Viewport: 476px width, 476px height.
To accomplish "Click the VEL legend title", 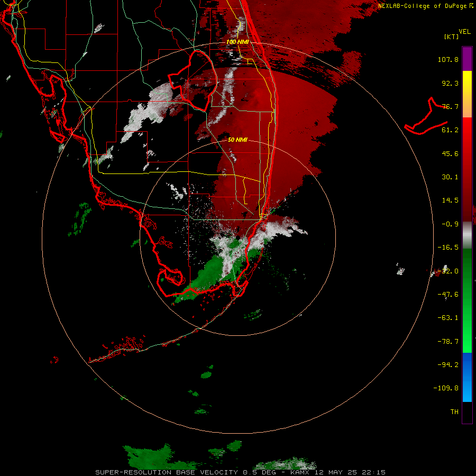I will click(x=464, y=32).
